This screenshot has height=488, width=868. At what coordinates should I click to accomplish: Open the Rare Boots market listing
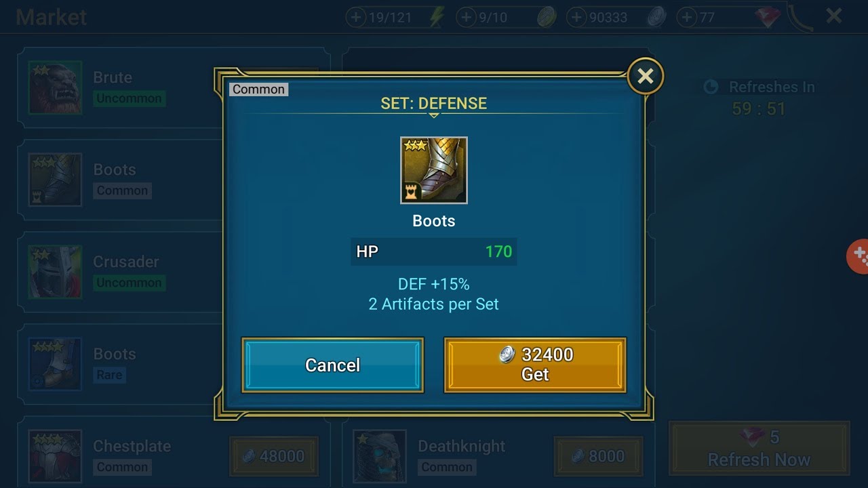pos(122,364)
